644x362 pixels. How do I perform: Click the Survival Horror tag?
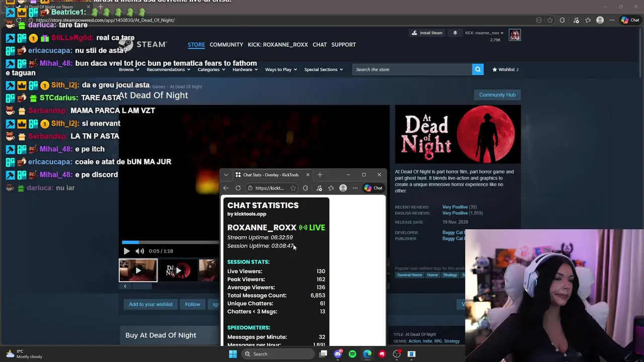(410, 275)
